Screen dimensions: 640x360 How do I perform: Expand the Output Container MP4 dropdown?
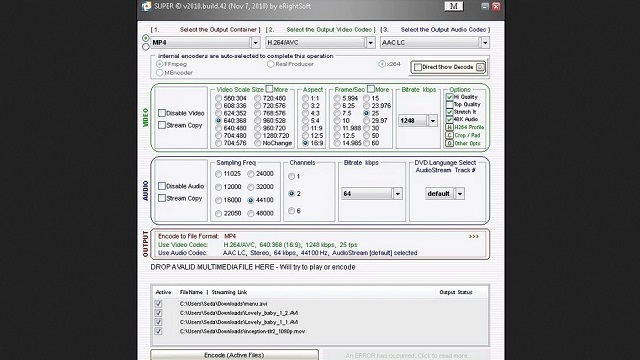[x=256, y=42]
